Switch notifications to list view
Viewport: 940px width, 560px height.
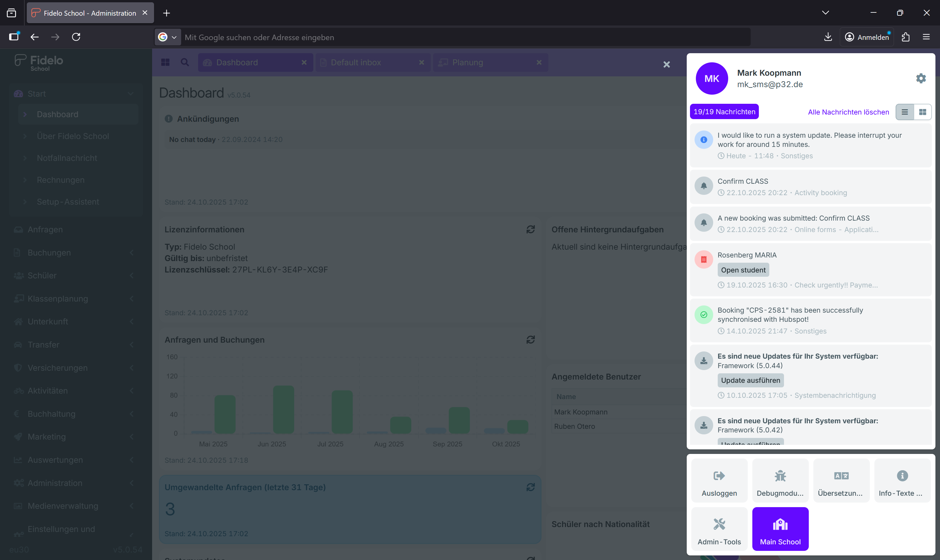coord(904,112)
